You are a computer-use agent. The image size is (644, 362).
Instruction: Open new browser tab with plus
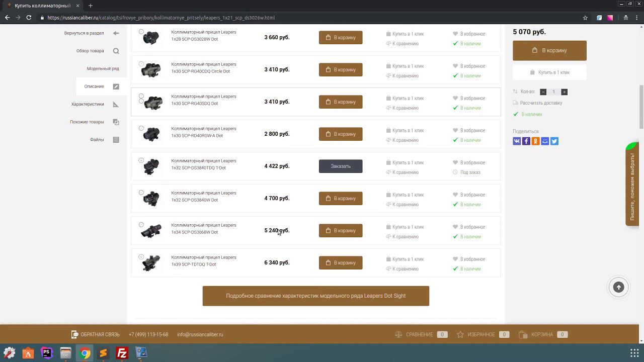tap(91, 6)
